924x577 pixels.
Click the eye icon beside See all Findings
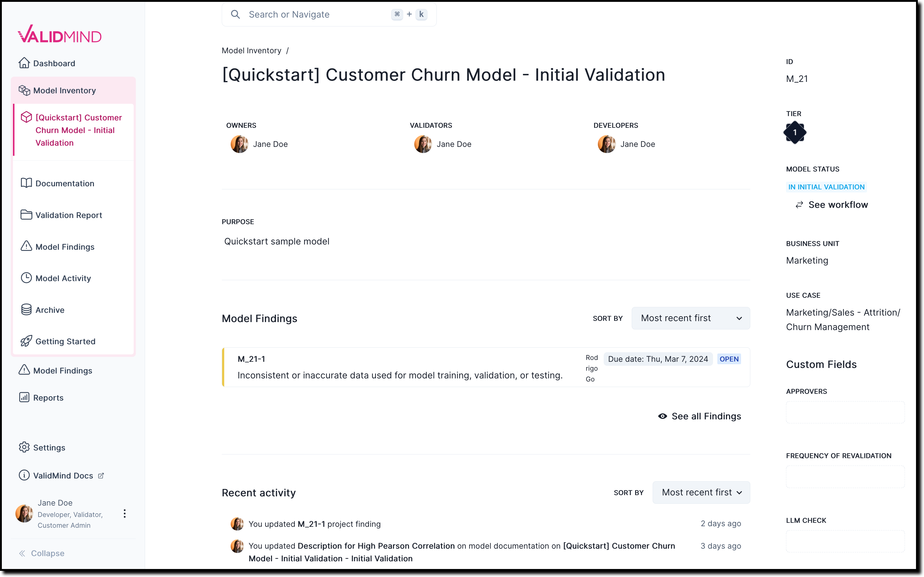point(662,416)
